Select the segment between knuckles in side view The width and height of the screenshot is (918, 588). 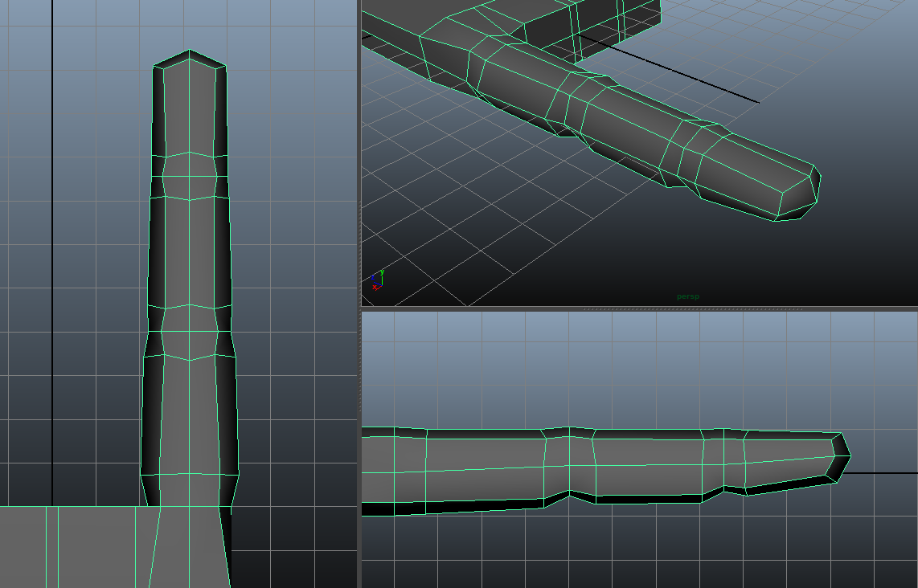[647, 466]
